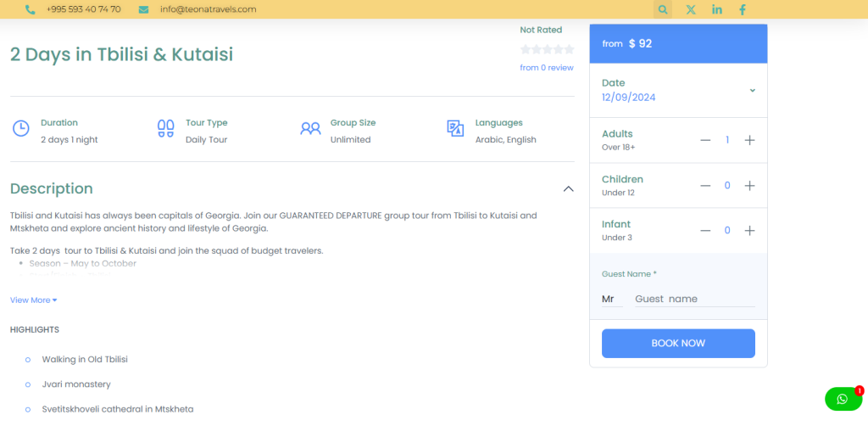Open the LinkedIn social icon
The height and width of the screenshot is (426, 868).
[717, 9]
